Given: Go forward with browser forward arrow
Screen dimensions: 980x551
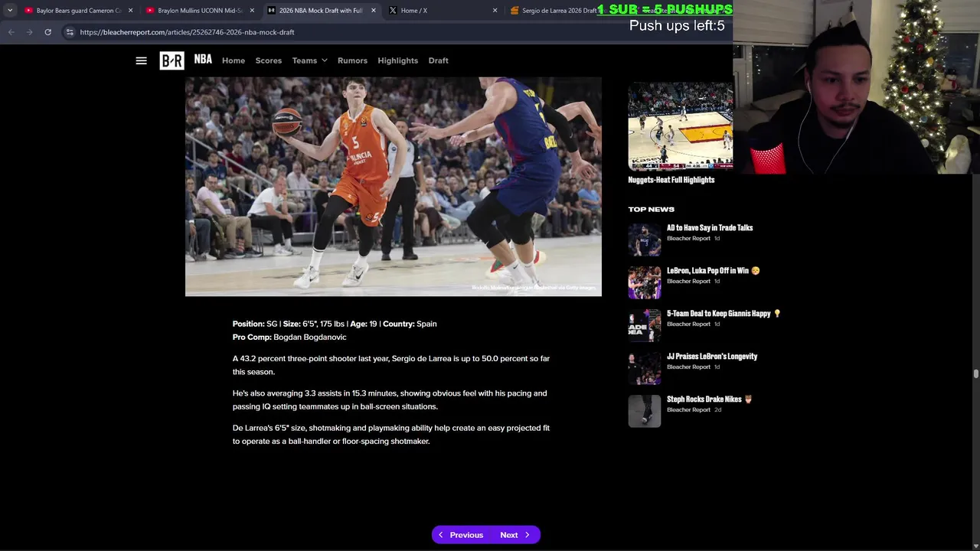Looking at the screenshot, I should click(x=29, y=32).
